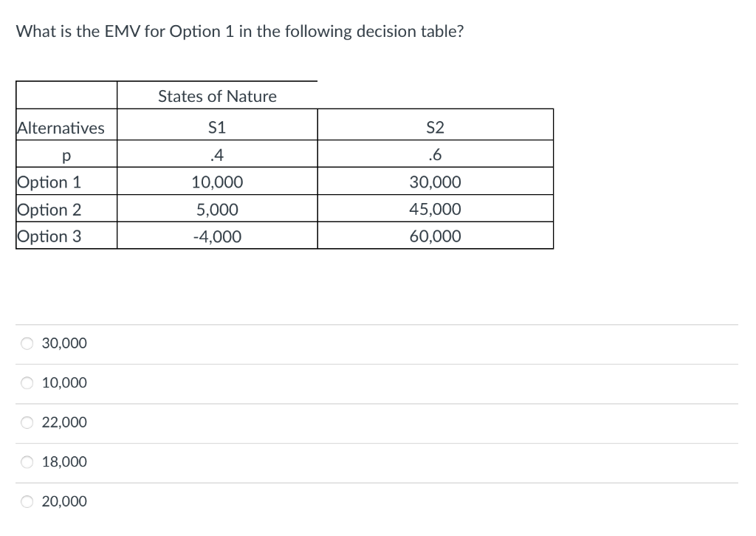Viewport: 756px width, 536px height.
Task: Select the Option 3 row label
Action: tap(49, 236)
